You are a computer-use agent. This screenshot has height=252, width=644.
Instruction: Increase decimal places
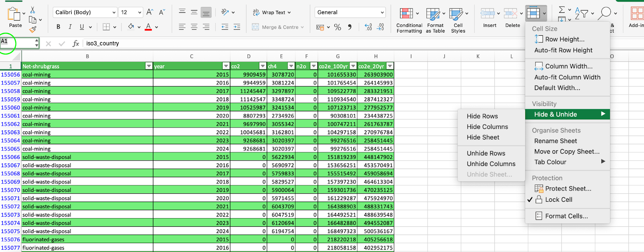368,27
